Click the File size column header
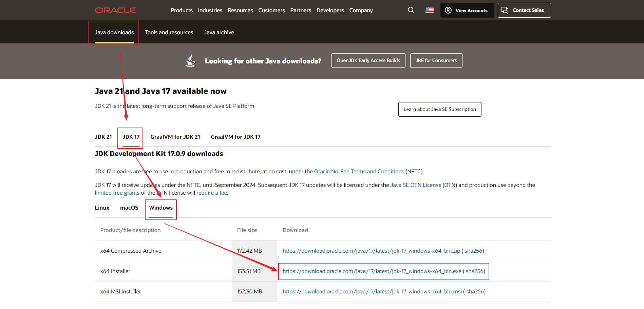This screenshot has width=644, height=309. click(247, 230)
